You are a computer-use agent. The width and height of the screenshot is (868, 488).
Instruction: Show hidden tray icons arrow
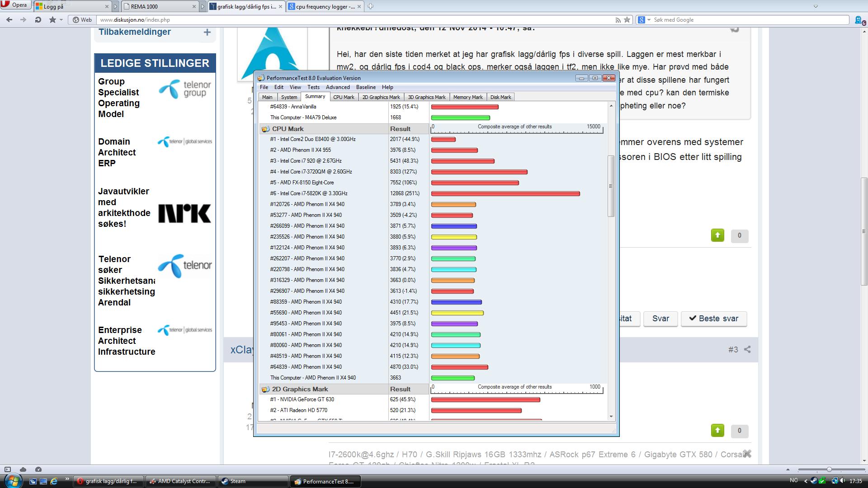point(805,481)
